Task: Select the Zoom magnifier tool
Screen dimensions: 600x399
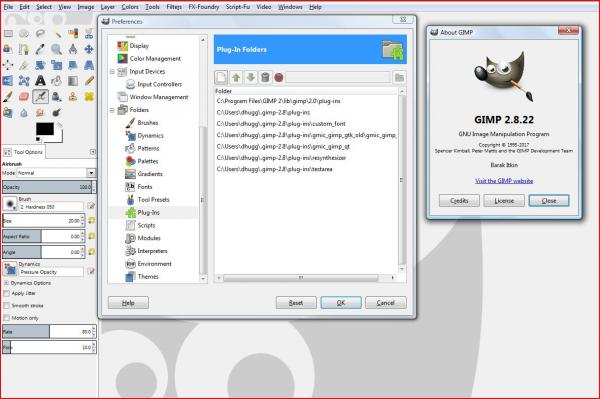Action: [x=57, y=49]
